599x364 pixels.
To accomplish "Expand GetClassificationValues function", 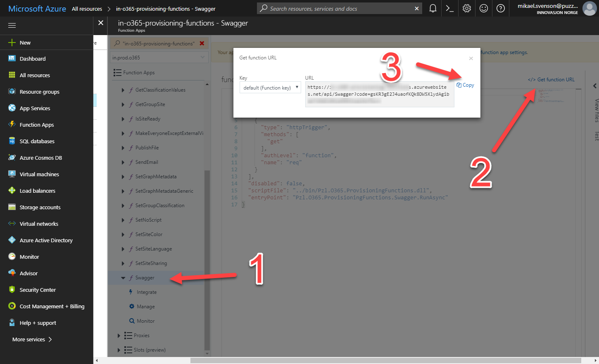I will pos(123,90).
